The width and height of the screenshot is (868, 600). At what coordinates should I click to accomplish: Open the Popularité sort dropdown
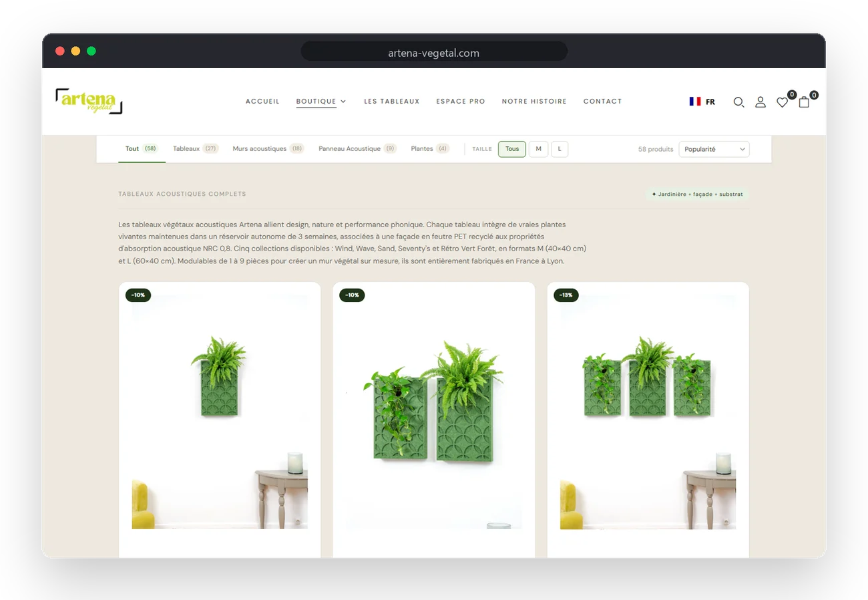point(714,149)
